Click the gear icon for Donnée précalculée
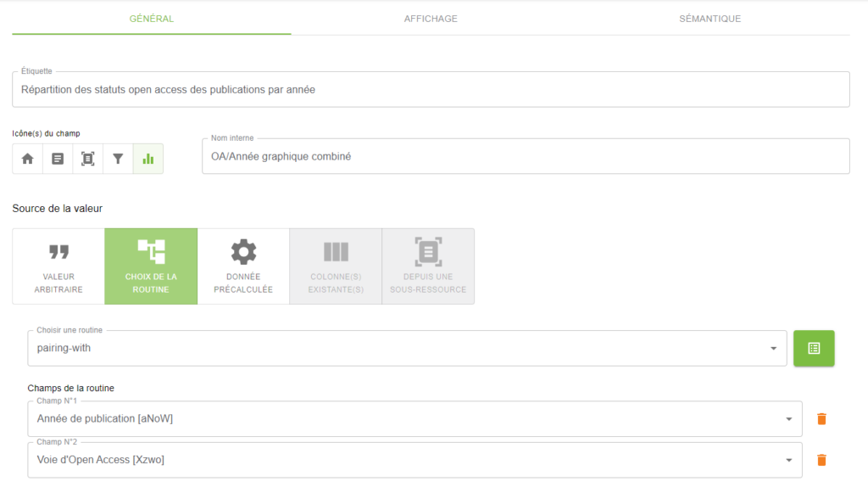Viewport: 868px width, 487px height. pyautogui.click(x=243, y=252)
